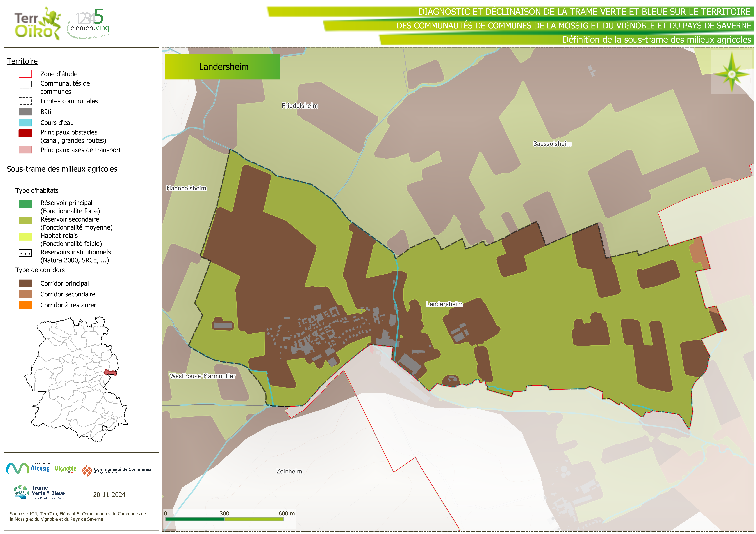Viewport: 756px width, 534px height.
Task: Click the Cours d'eau cyan legend swatch
Action: click(25, 123)
